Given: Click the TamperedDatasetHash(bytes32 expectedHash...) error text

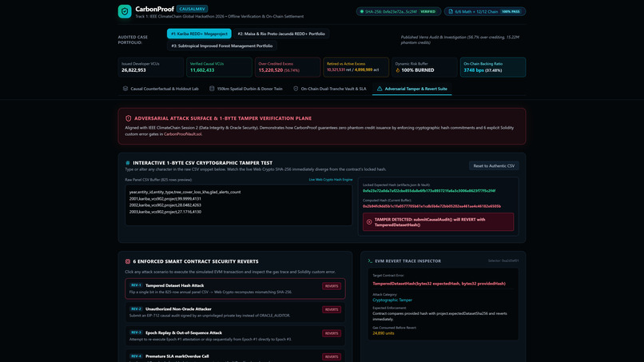Looking at the screenshot, I should tap(439, 284).
